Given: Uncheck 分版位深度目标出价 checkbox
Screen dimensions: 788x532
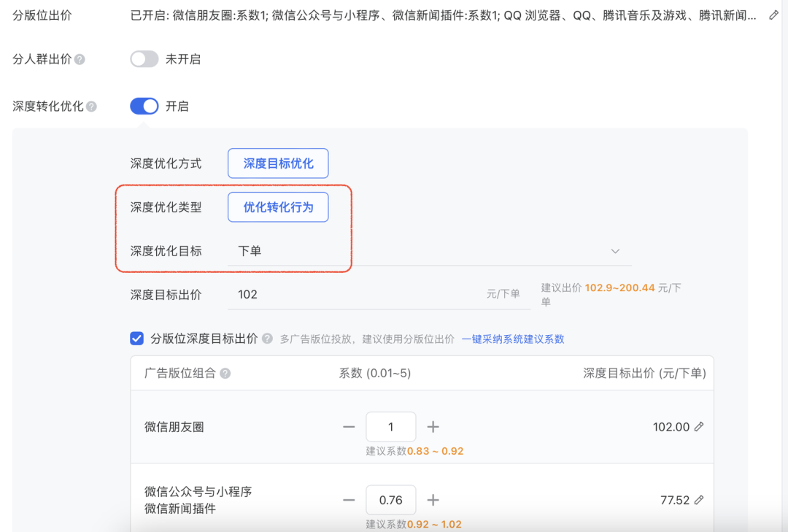Looking at the screenshot, I should 136,339.
